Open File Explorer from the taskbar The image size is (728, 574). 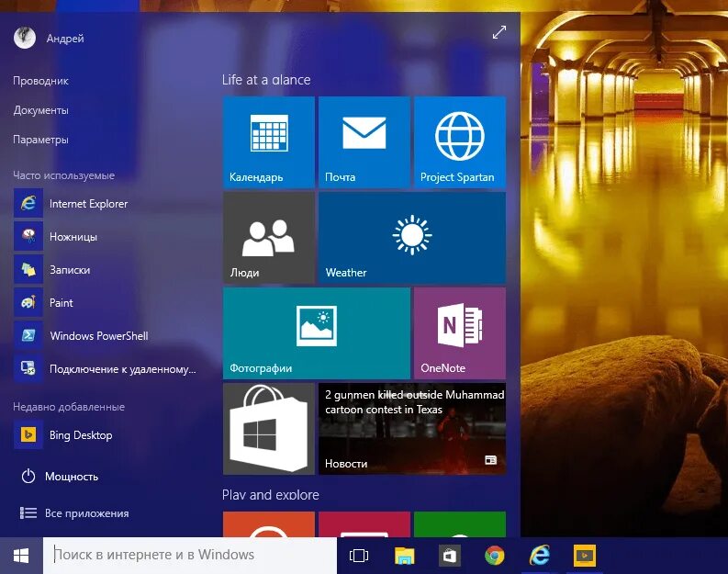404,556
